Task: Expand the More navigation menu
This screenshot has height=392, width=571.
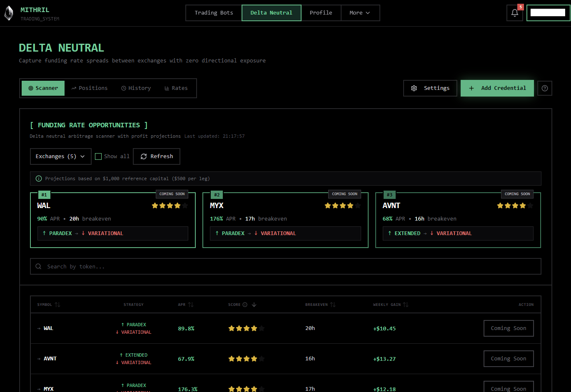Action: [360, 13]
